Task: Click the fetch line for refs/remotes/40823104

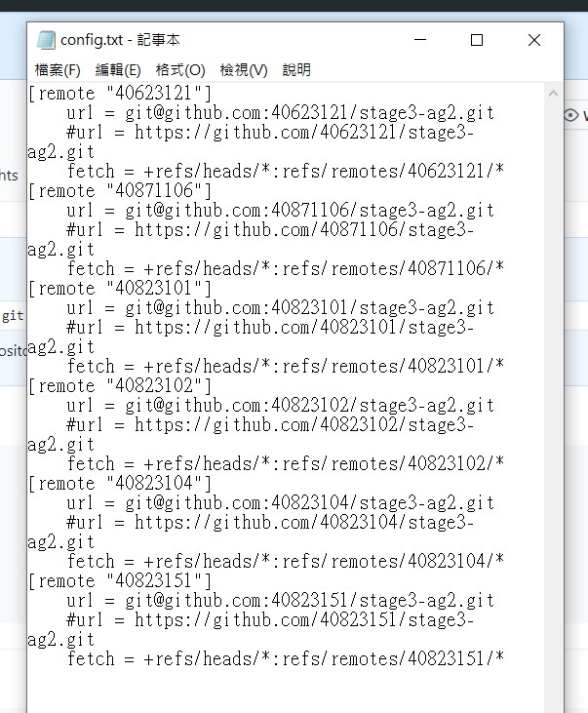Action: pyautogui.click(x=286, y=562)
